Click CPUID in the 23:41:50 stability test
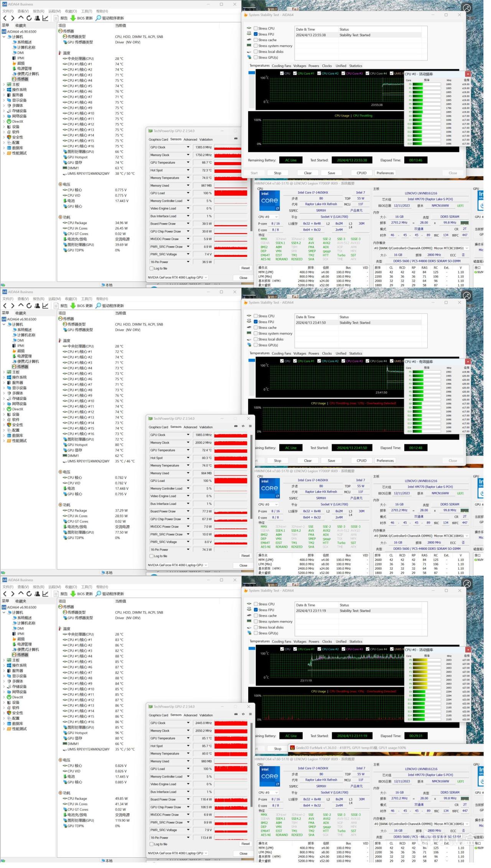This screenshot has width=491, height=868. click(361, 460)
